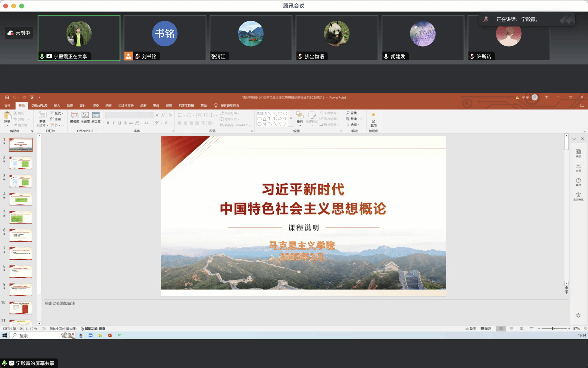
Task: Toggle reading view in status bar
Action: pos(521,329)
